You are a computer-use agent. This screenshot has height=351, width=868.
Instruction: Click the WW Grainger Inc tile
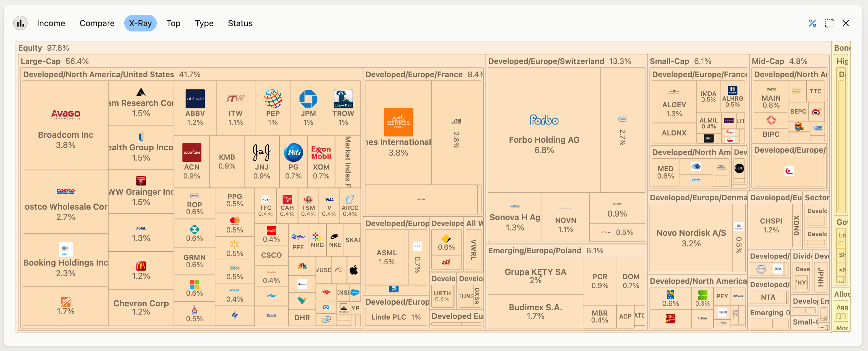pos(141,191)
